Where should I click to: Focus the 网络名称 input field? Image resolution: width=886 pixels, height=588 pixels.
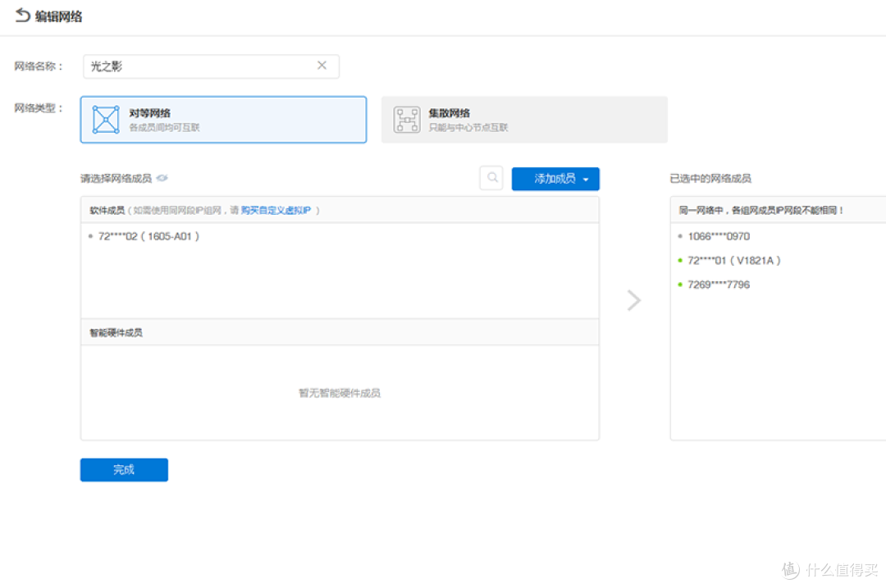211,66
